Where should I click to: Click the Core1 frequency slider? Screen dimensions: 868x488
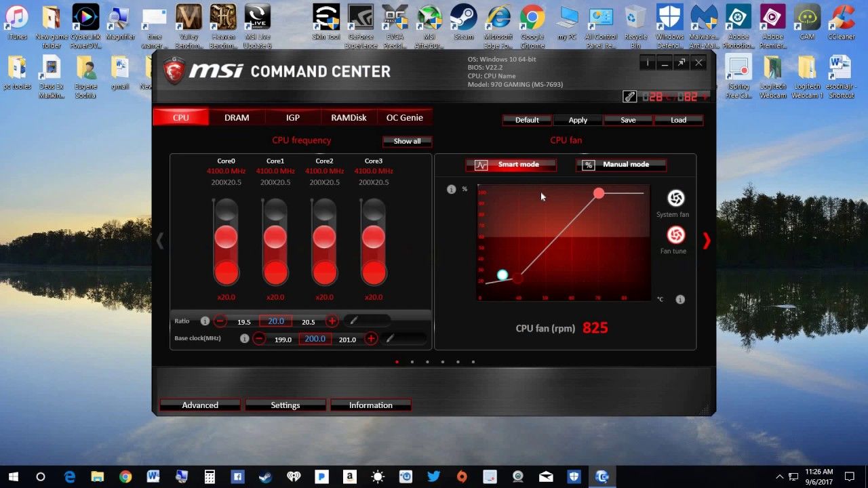point(275,242)
